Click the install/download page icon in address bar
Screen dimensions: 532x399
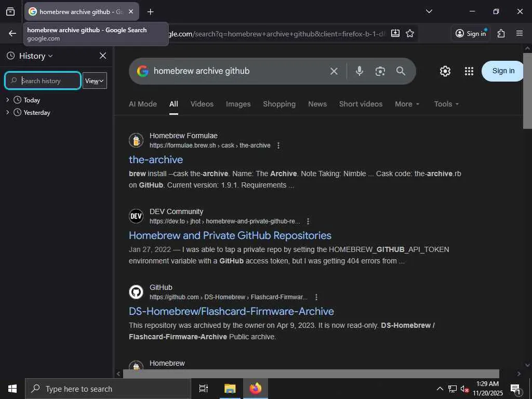pyautogui.click(x=395, y=33)
